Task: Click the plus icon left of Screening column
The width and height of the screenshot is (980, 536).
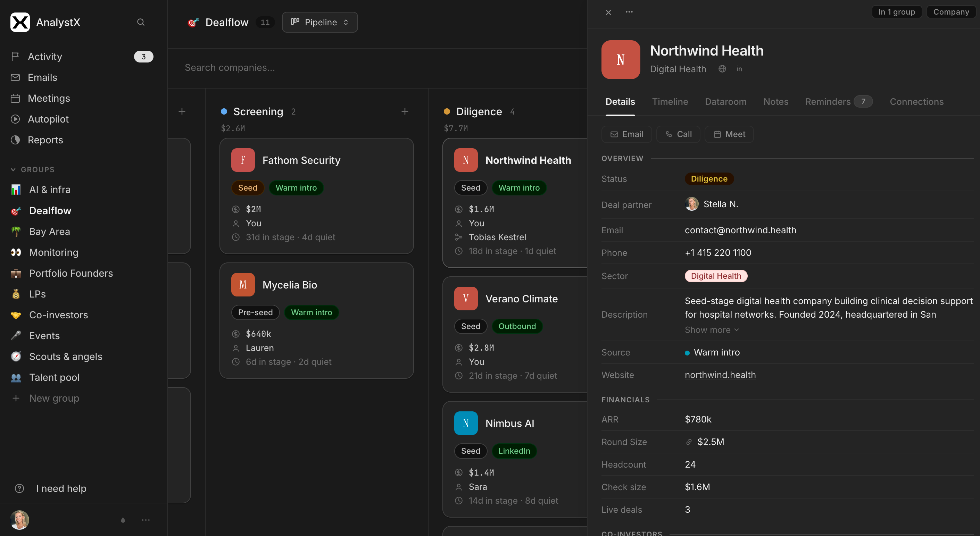Action: (182, 111)
